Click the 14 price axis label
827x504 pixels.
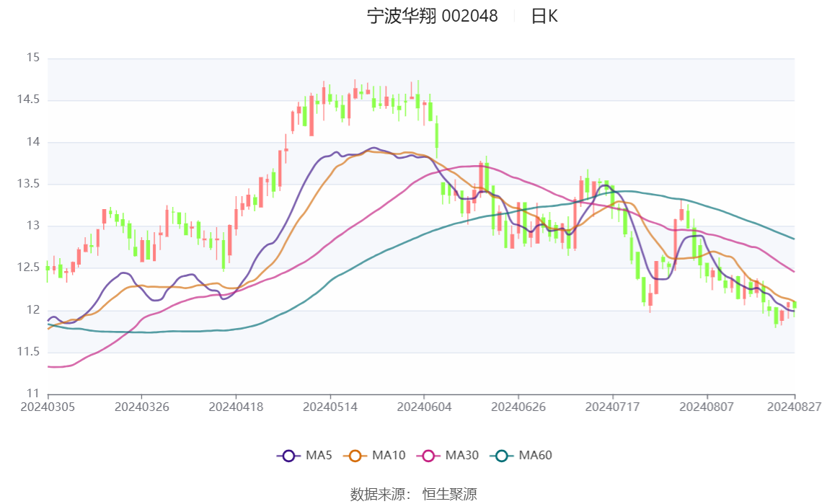point(32,142)
